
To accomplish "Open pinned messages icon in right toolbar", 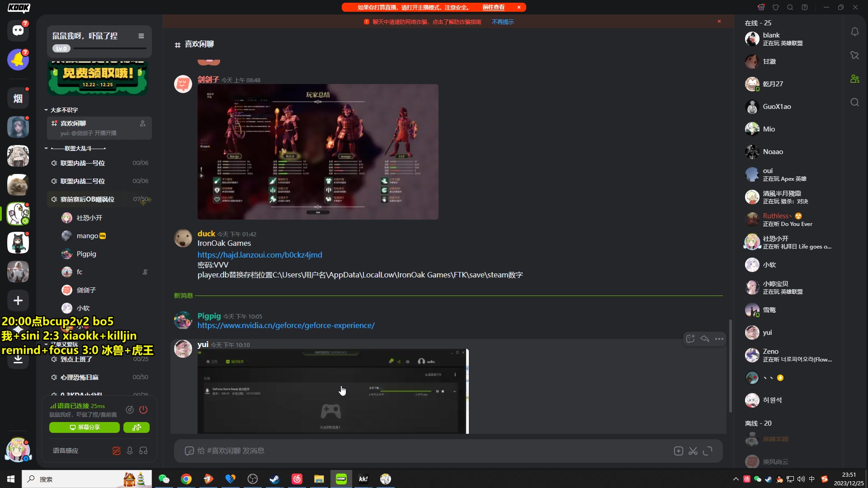I will coord(854,55).
